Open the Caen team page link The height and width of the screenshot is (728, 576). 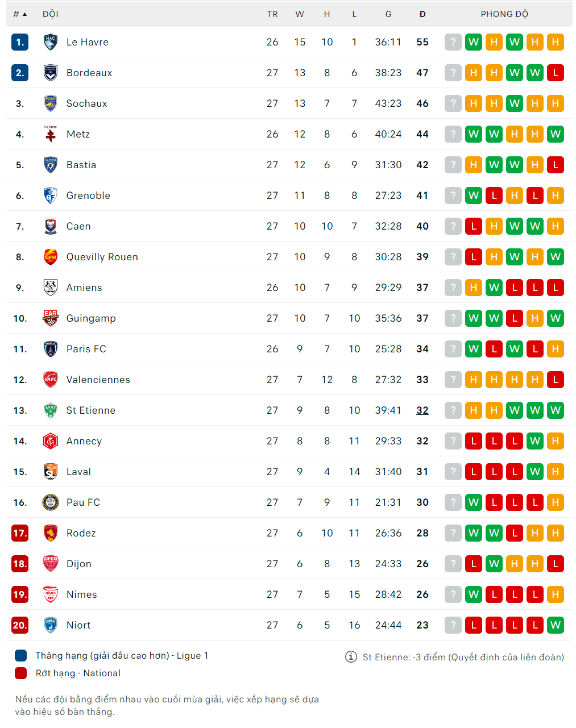[78, 226]
